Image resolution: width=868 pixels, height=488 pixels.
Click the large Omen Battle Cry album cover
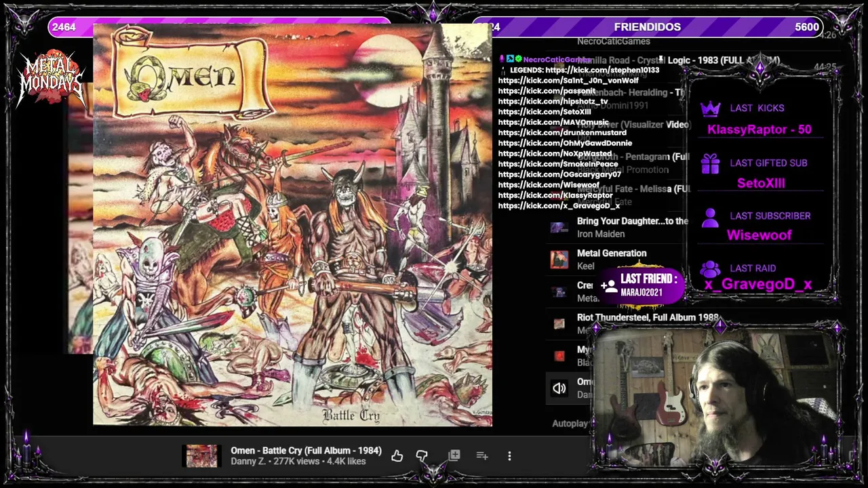(292, 224)
